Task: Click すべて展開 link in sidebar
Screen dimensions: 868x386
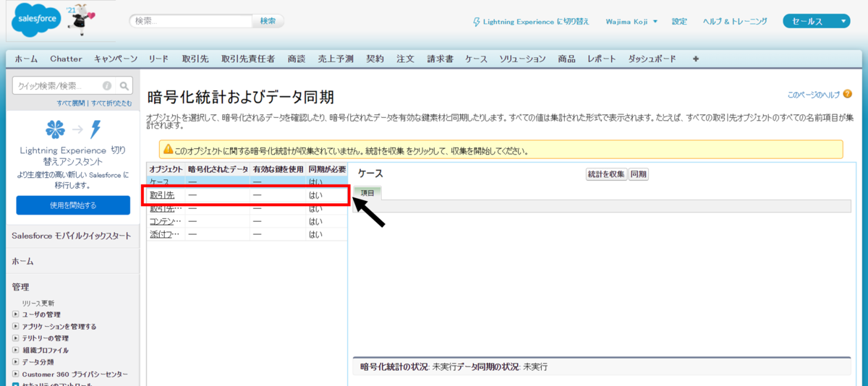Action: pos(71,103)
